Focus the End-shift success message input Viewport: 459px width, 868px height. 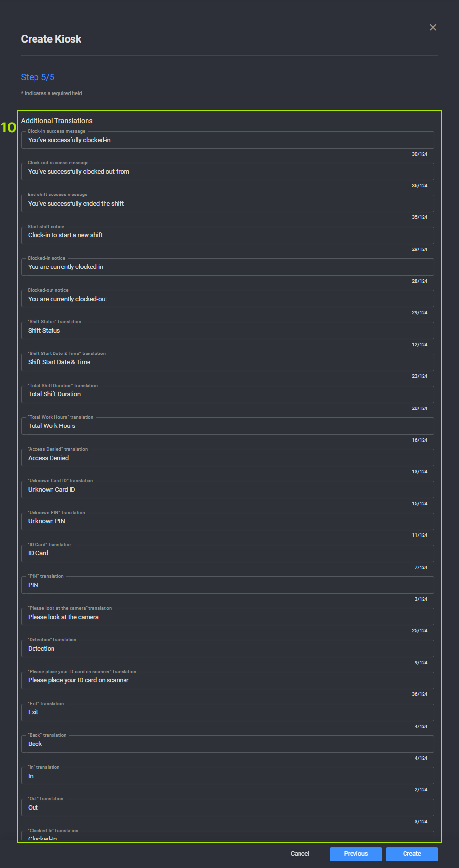point(228,204)
